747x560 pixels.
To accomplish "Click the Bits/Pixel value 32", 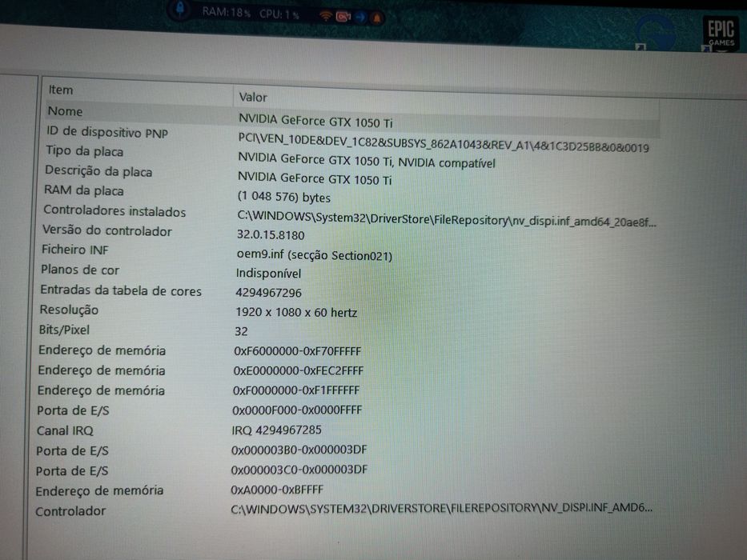I will [x=241, y=331].
